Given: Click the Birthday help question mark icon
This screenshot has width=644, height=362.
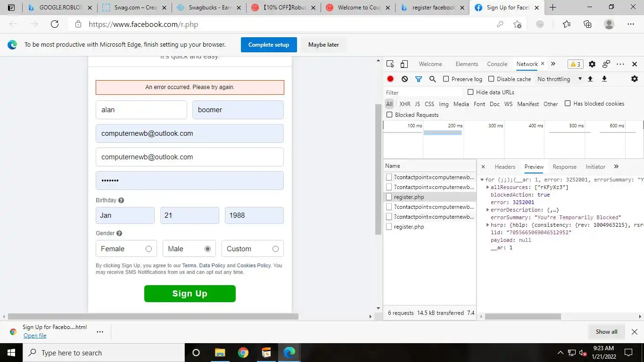Looking at the screenshot, I should [121, 200].
